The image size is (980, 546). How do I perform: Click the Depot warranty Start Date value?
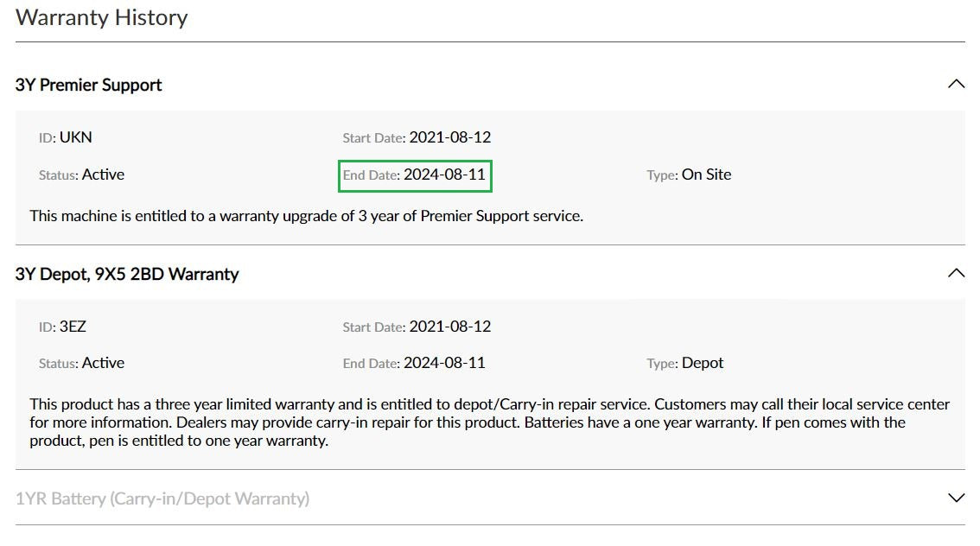(x=449, y=327)
